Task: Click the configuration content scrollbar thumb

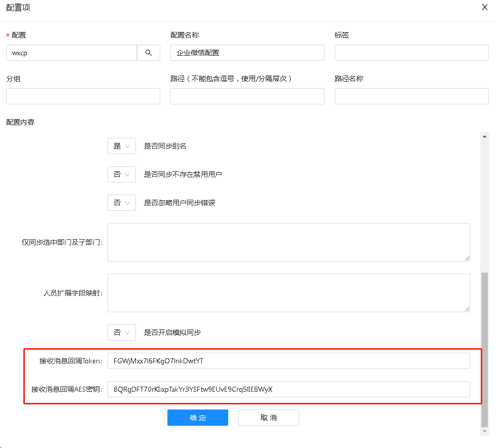Action: pyautogui.click(x=484, y=350)
